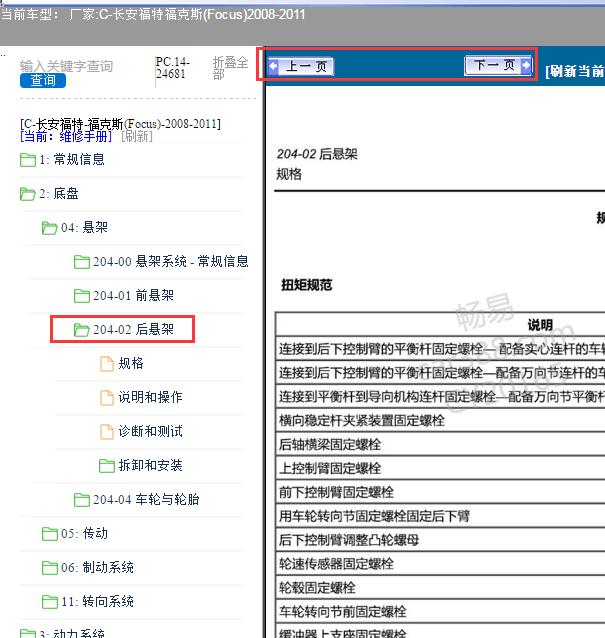This screenshot has width=605, height=638.
Task: Open the 说明和操作 page
Action: pos(150,398)
